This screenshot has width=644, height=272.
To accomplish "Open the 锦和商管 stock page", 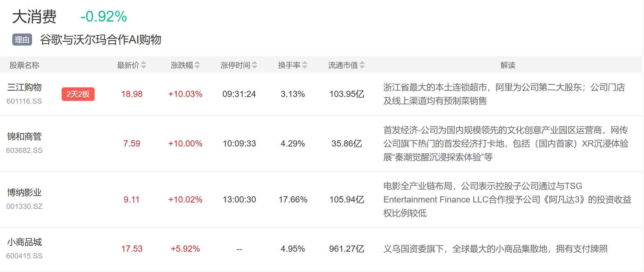I will (x=24, y=137).
